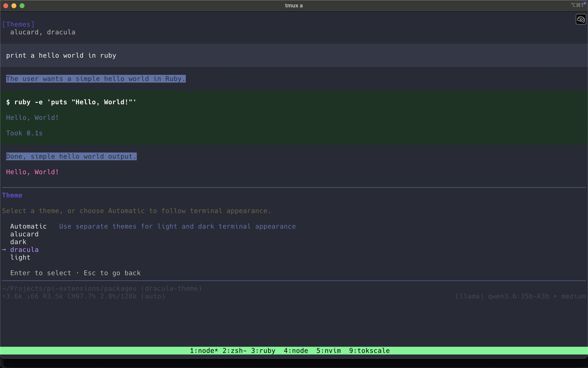
Task: Click 'The user wants a simple hello world' text
Action: coord(96,79)
